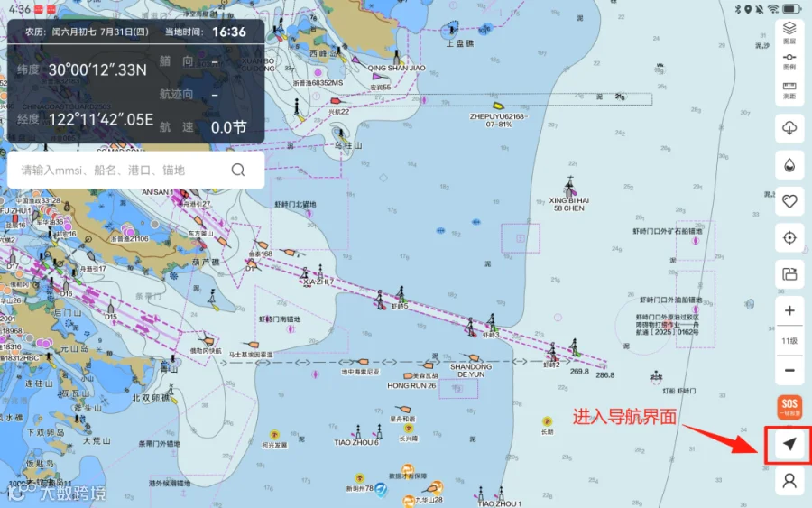Tap latitude value 30°00′12″.33N
Viewport: 812px width, 508px height.
click(97, 70)
